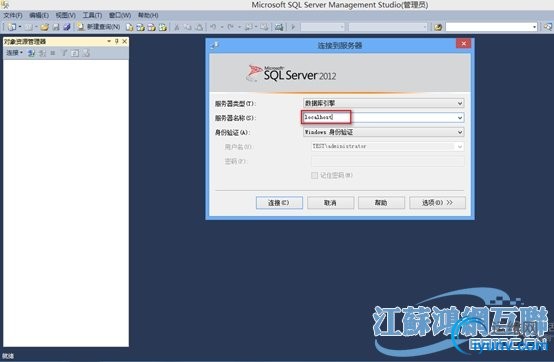Click the Copy icon in toolbar
Viewport: 554px width, 362px height.
(x=188, y=27)
